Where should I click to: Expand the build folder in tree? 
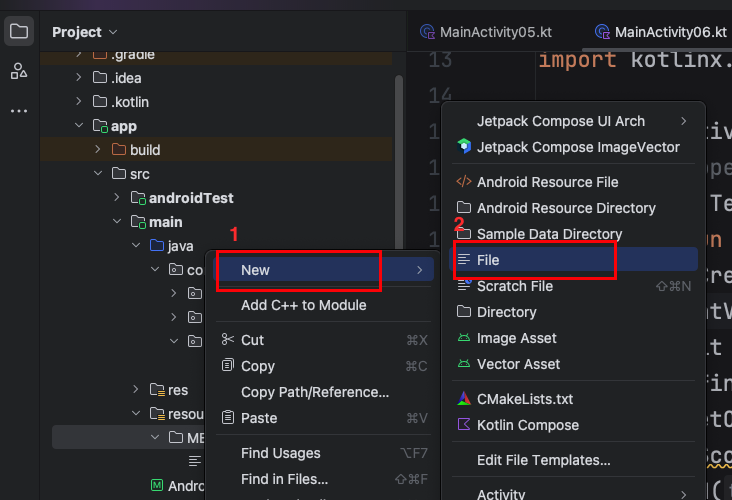(98, 150)
